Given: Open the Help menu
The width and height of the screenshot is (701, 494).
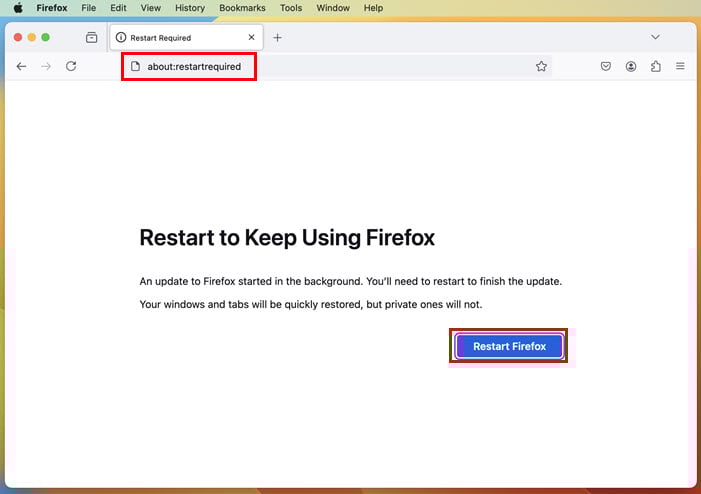Looking at the screenshot, I should pyautogui.click(x=373, y=8).
